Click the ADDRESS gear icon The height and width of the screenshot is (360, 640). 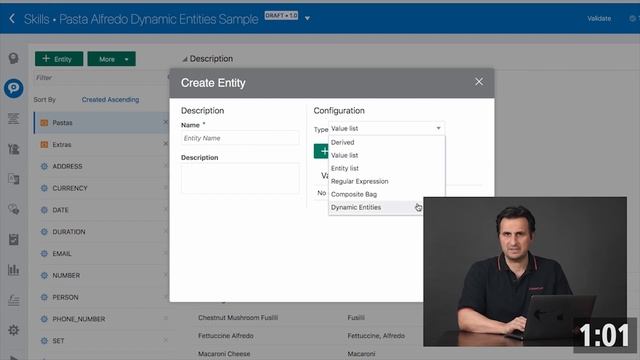44,166
